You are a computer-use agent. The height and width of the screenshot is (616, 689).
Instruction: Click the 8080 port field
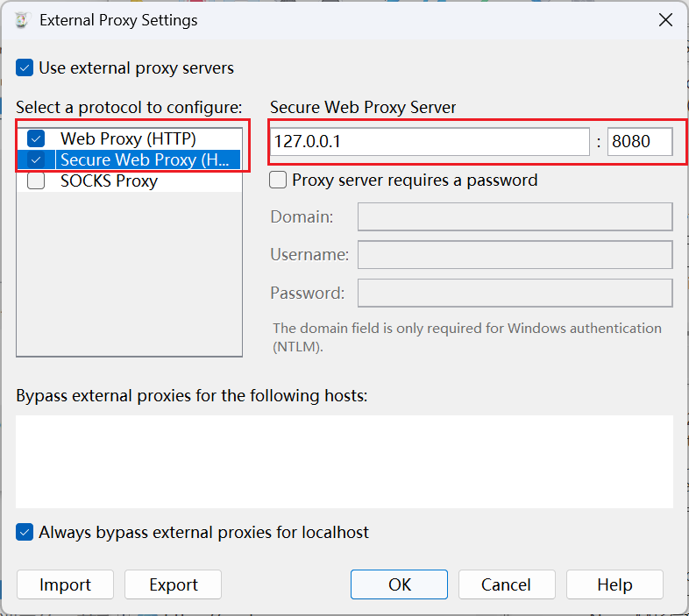point(640,141)
